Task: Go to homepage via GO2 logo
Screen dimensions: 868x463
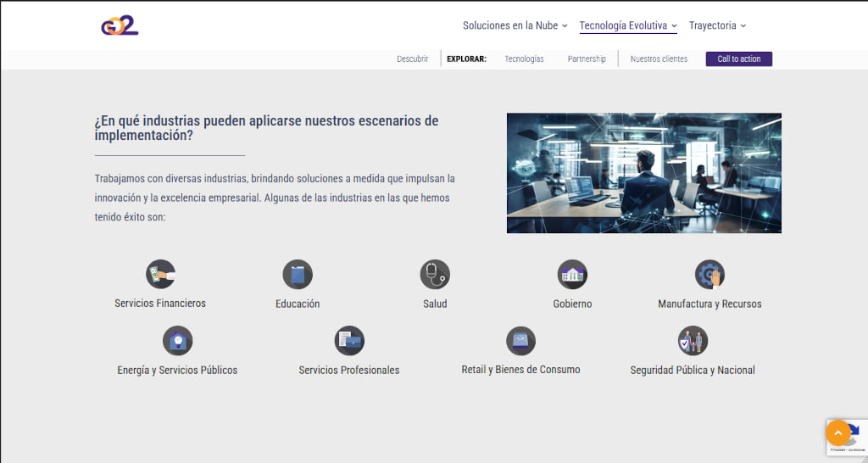Action: pos(120,25)
